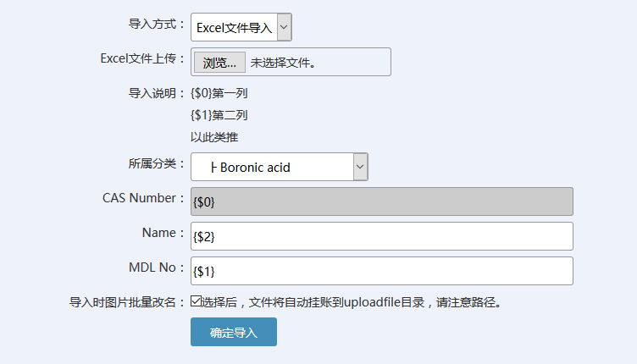Click the 导入说明 label
The width and height of the screenshot is (637, 364).
pos(156,93)
